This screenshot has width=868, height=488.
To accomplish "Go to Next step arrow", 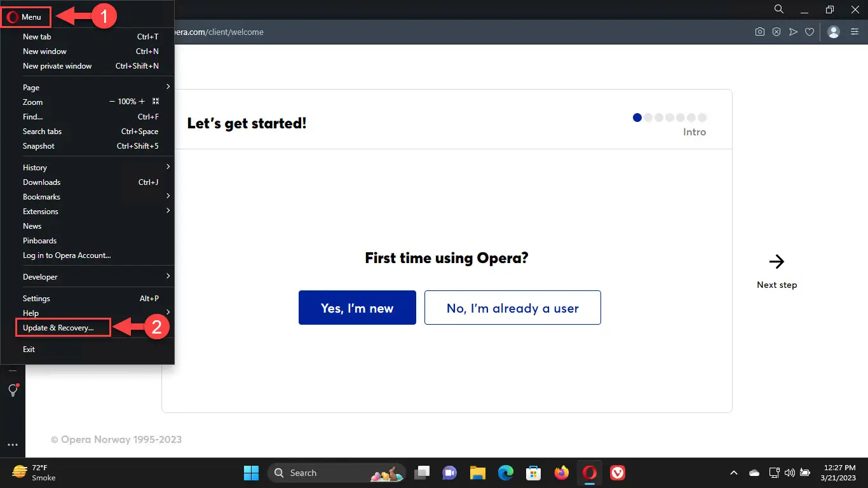I will pos(776,261).
